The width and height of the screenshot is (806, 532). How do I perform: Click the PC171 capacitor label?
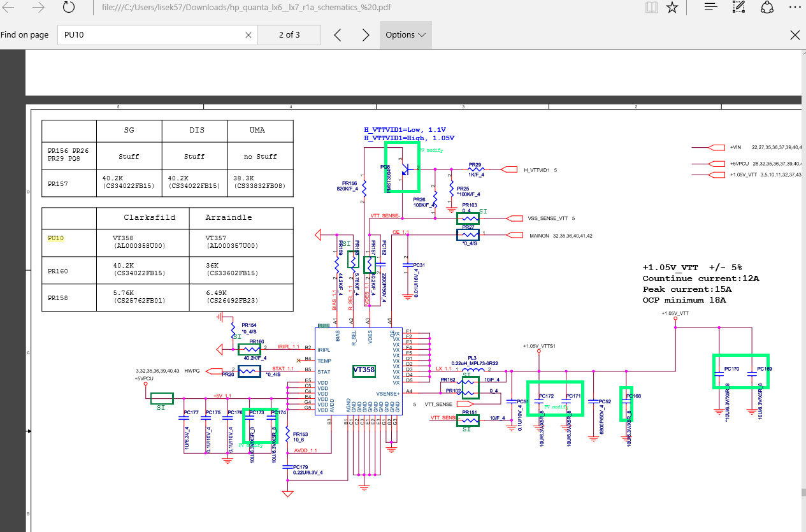[573, 396]
